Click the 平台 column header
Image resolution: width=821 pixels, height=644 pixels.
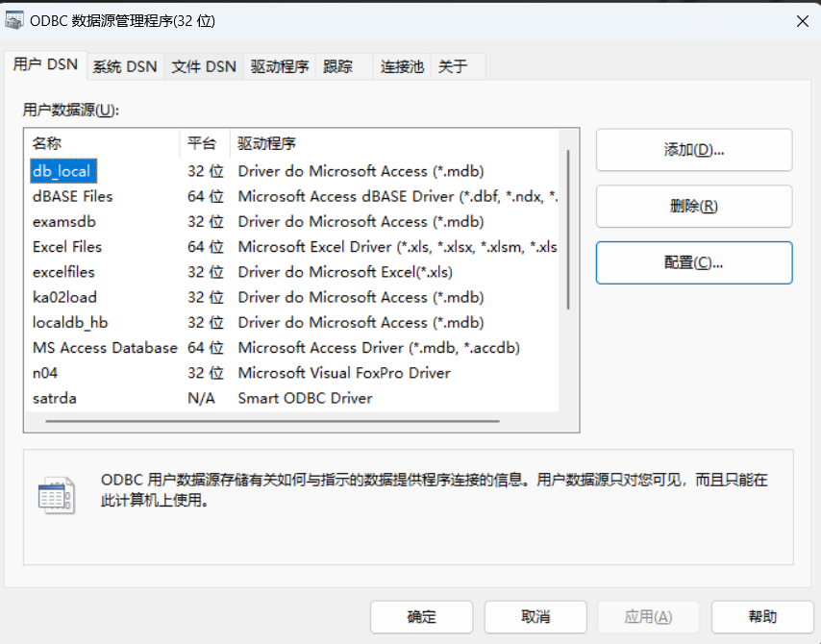(x=205, y=143)
